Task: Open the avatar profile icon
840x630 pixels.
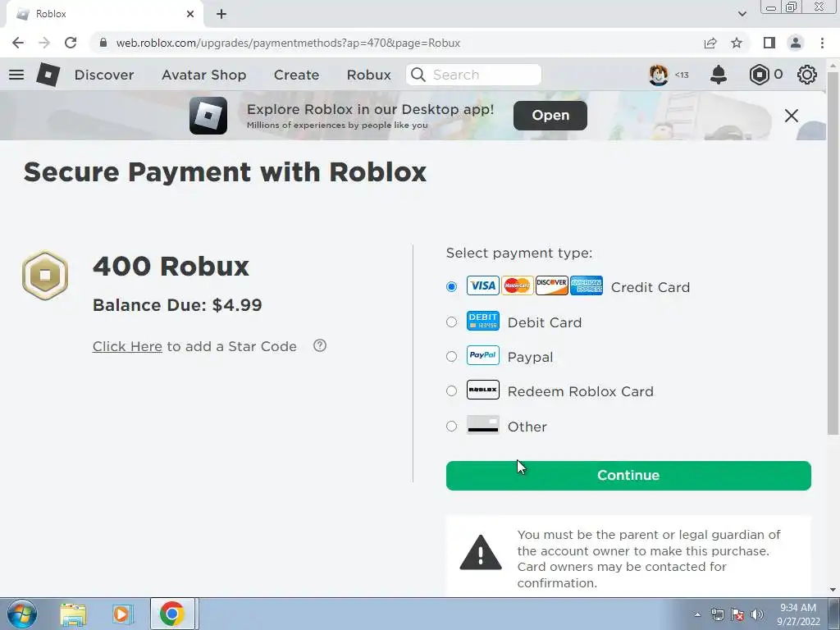Action: tap(659, 75)
